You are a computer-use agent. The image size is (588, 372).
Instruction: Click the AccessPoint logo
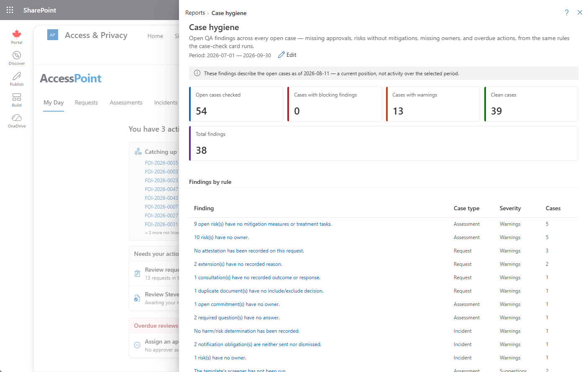pos(71,79)
